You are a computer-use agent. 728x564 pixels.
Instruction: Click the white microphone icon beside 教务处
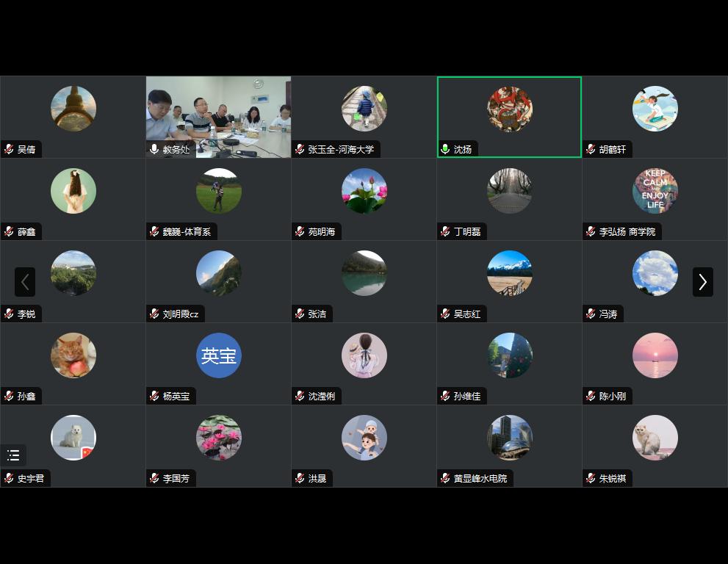click(x=154, y=149)
